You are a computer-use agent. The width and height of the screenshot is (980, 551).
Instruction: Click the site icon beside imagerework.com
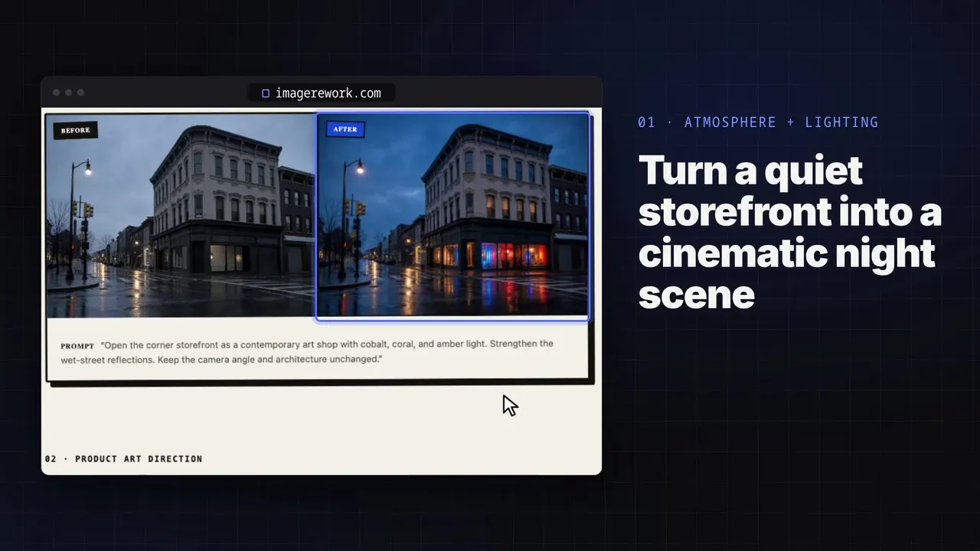(x=266, y=93)
